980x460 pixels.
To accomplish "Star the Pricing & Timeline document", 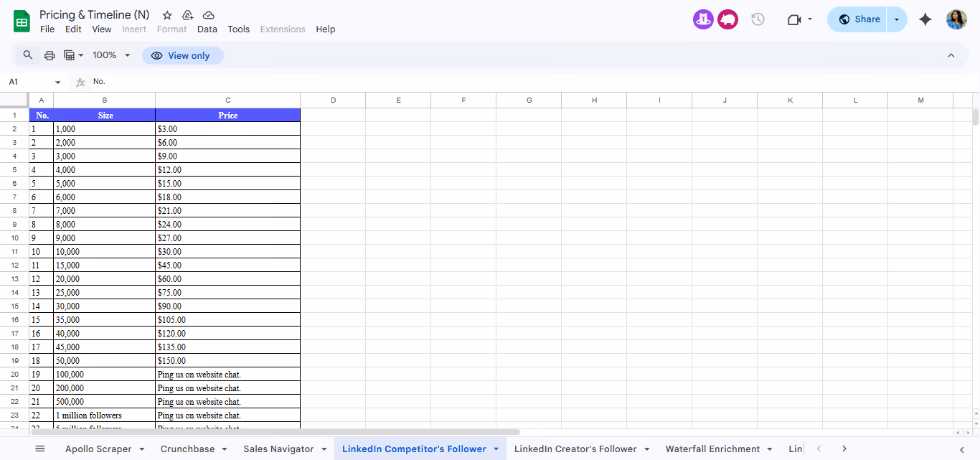I will click(167, 15).
